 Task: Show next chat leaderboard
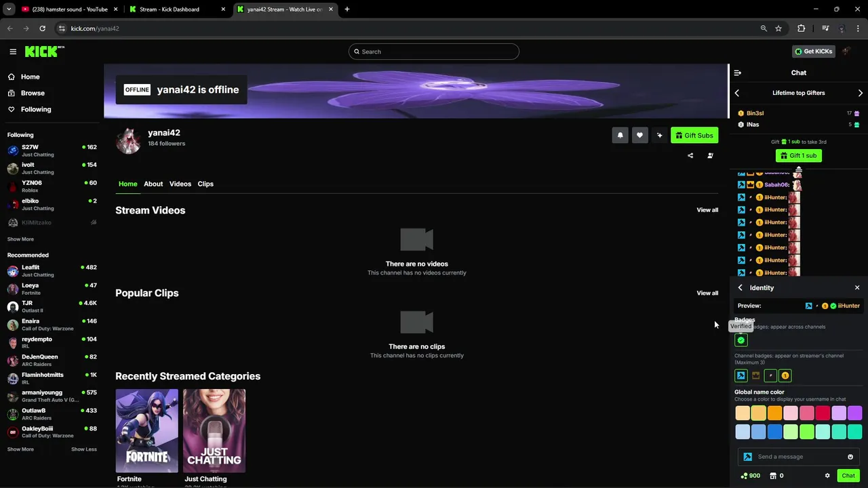(861, 93)
